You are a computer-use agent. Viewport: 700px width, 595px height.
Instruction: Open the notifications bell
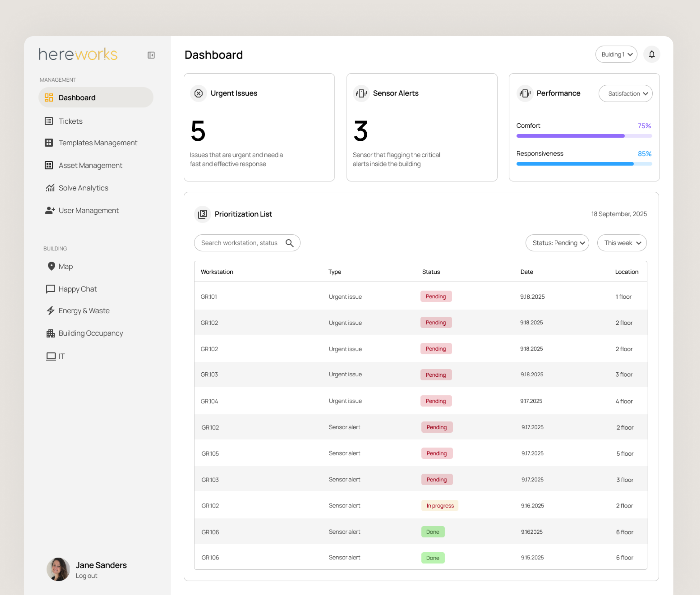[x=651, y=54]
